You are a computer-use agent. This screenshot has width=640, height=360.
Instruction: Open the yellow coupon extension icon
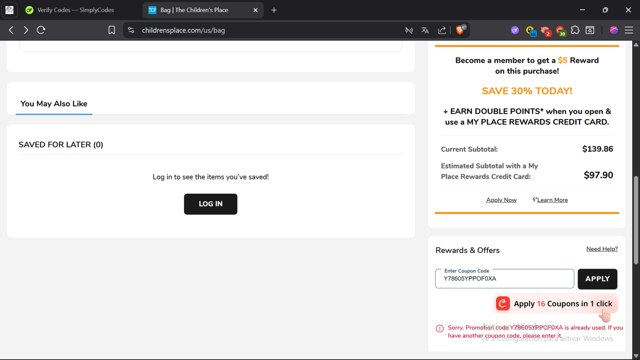pos(531,31)
